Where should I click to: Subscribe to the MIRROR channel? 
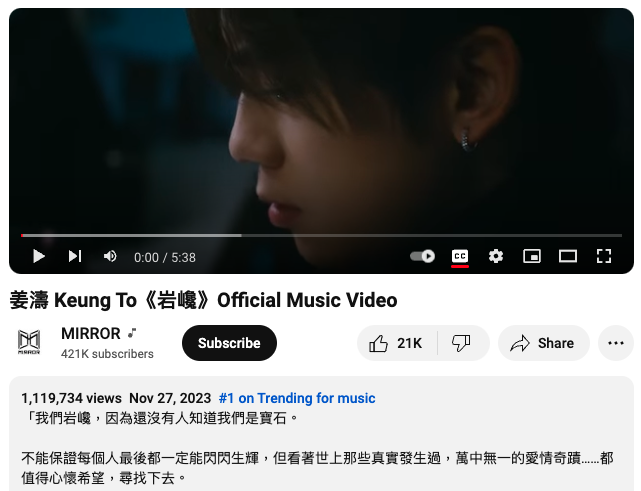tap(229, 343)
